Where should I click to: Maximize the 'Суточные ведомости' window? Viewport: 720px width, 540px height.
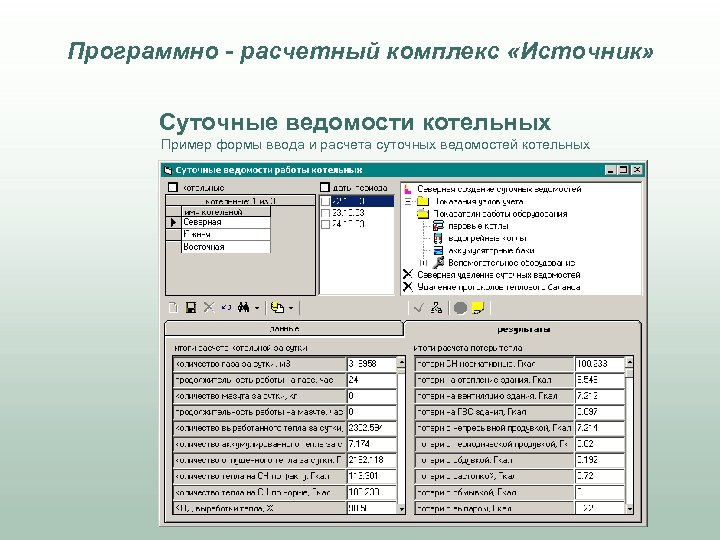point(623,170)
